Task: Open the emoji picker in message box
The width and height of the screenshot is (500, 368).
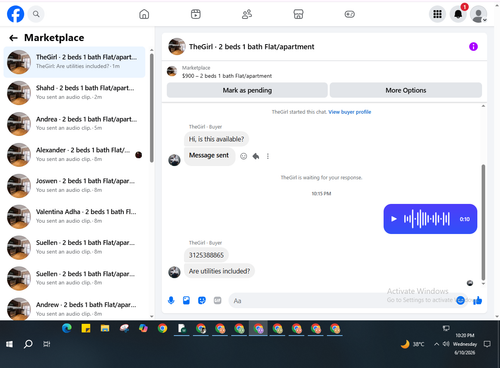Action: click(x=460, y=300)
